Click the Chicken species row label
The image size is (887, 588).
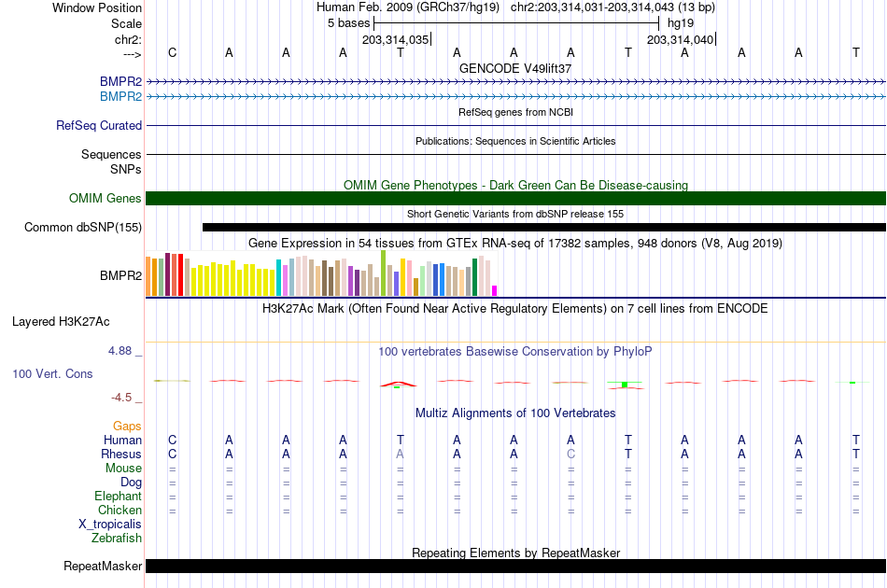click(120, 510)
